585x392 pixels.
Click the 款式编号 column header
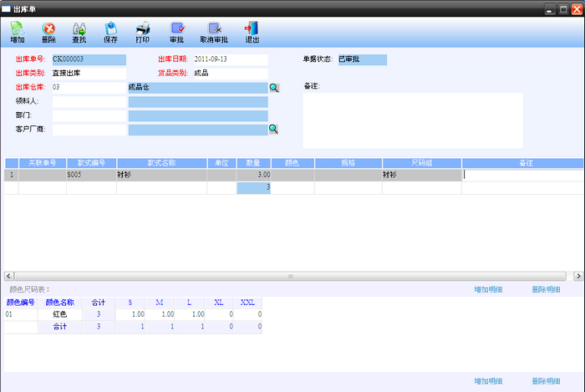point(91,163)
